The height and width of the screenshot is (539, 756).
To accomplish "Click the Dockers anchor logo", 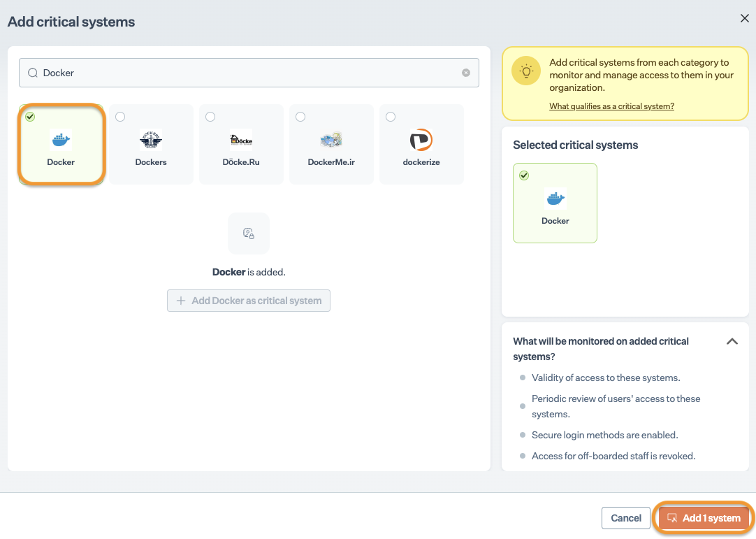I will pos(151,140).
